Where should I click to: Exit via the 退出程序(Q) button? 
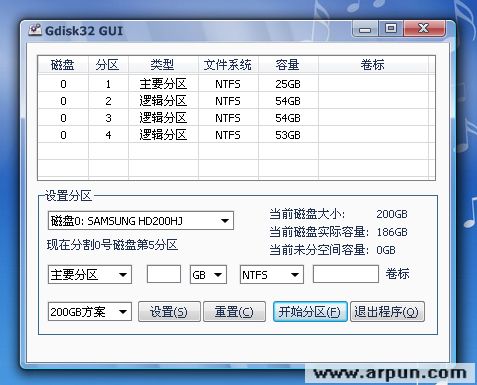[x=387, y=312]
